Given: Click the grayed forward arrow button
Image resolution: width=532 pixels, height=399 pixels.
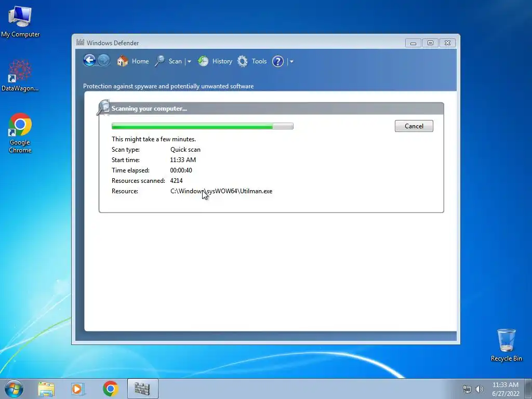Looking at the screenshot, I should (104, 61).
